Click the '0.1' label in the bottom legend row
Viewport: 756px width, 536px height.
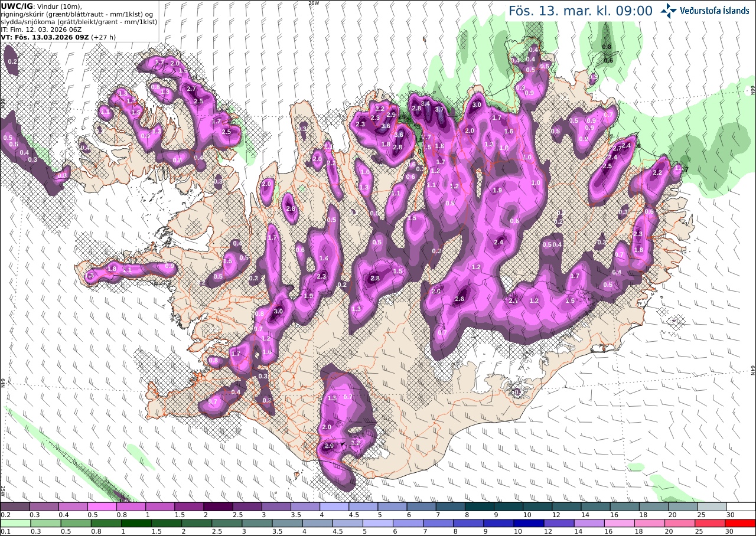click(5, 531)
